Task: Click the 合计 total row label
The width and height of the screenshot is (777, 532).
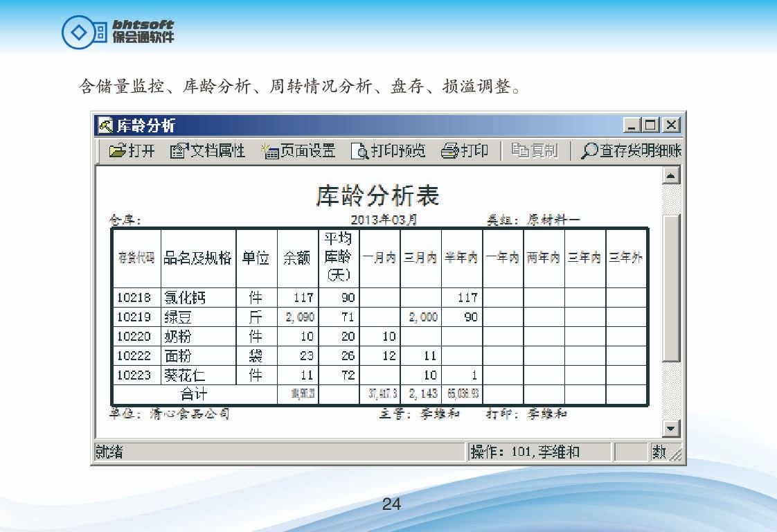Action: tap(194, 394)
